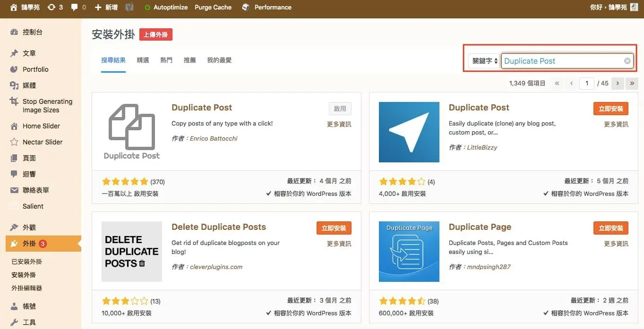Screen dimensions: 644x329
Task: Go to first page of results
Action: tap(557, 83)
